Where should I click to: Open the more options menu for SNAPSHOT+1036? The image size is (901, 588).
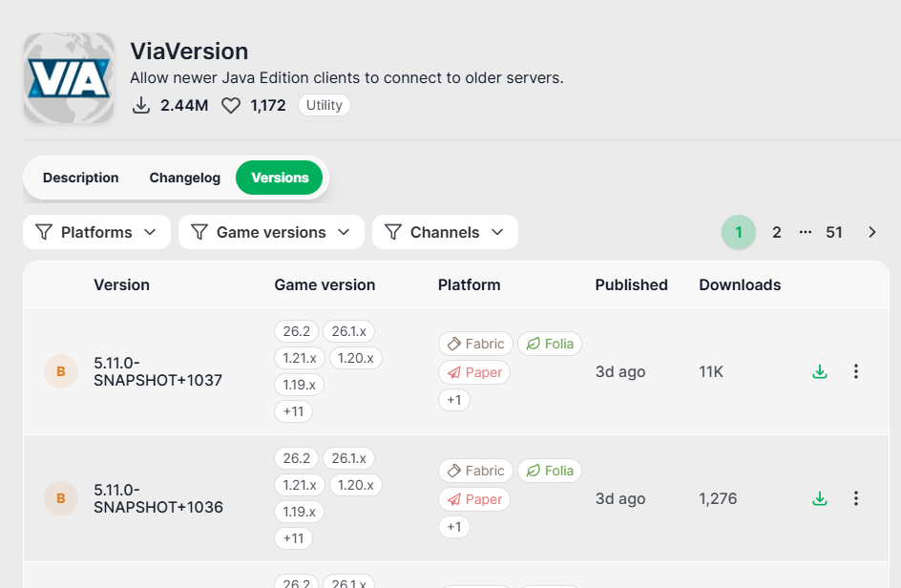coord(855,499)
